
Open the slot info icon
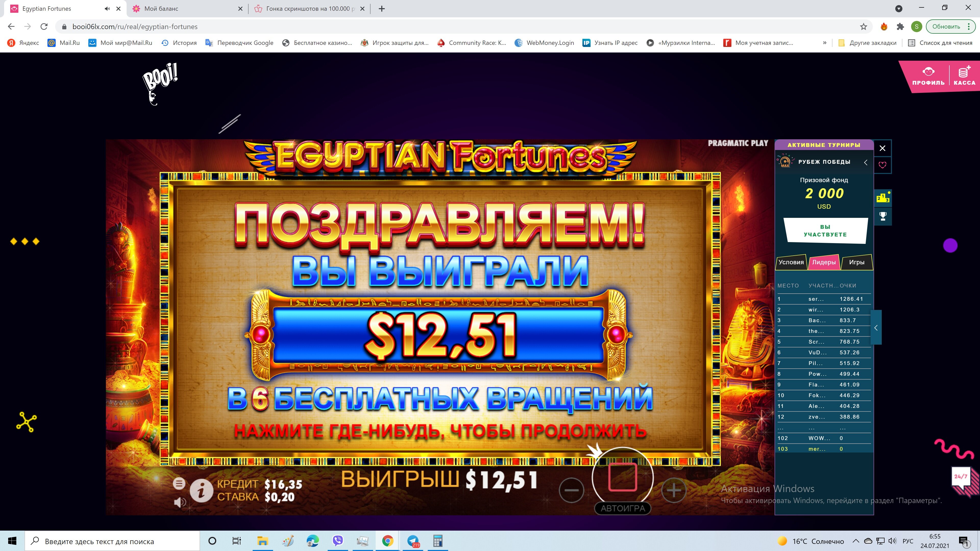coord(202,491)
